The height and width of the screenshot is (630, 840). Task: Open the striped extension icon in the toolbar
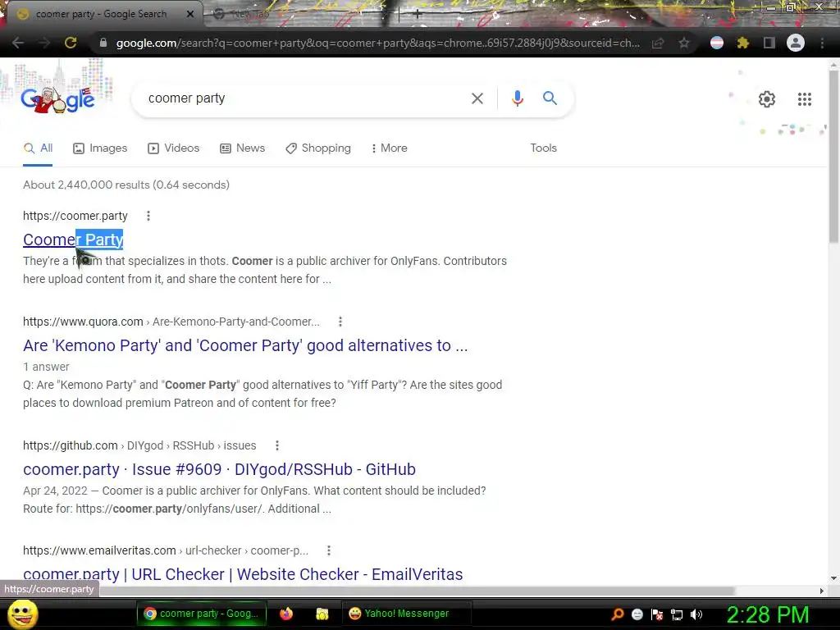pyautogui.click(x=717, y=43)
